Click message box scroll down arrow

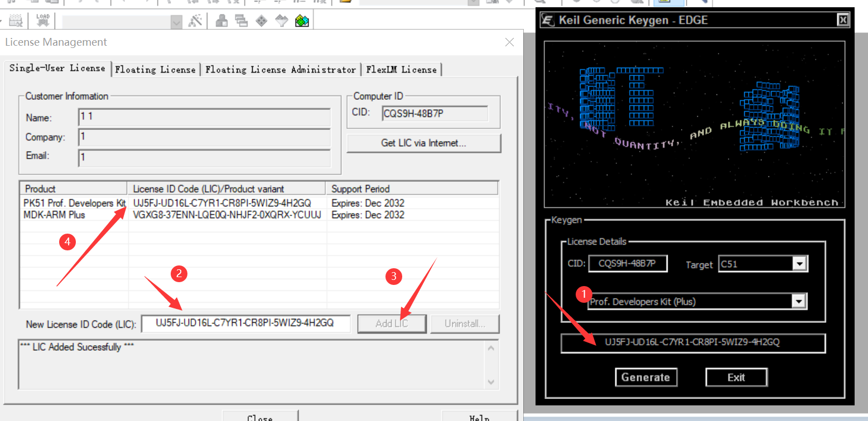click(491, 382)
